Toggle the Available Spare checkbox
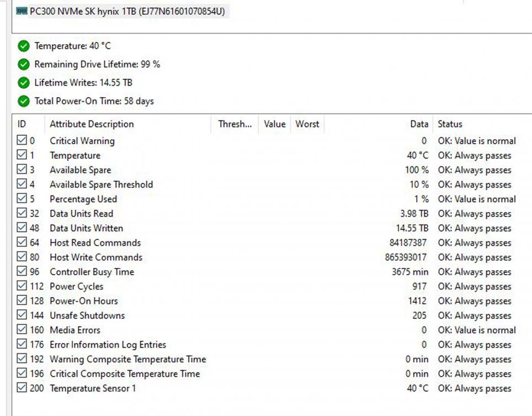Viewport: 532px width, 416px height. (x=22, y=170)
